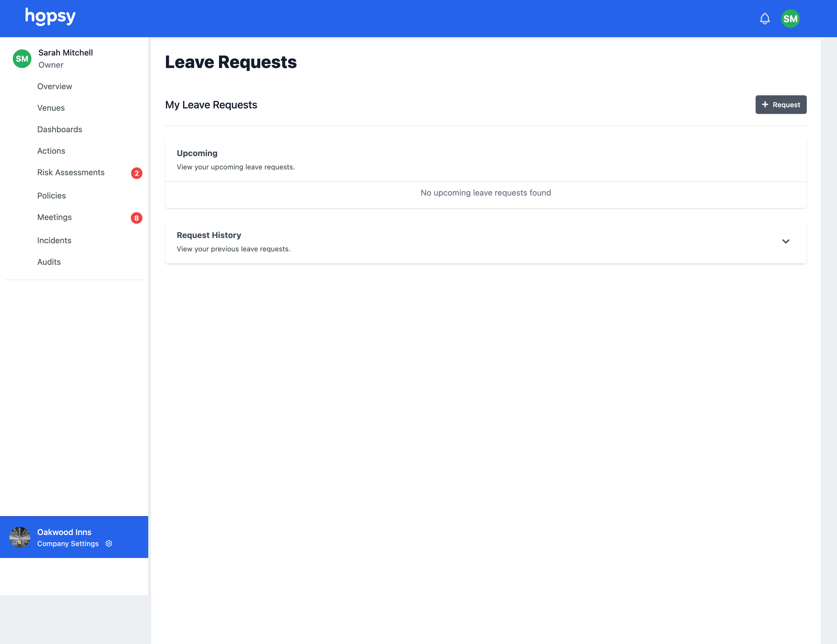Open Audits from the sidebar
Image resolution: width=837 pixels, height=644 pixels.
(x=49, y=262)
